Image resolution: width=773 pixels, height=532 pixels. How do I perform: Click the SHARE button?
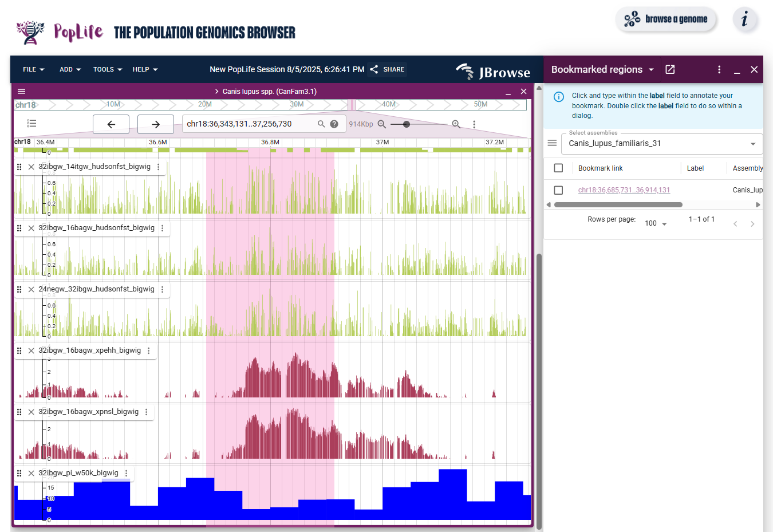pos(388,69)
